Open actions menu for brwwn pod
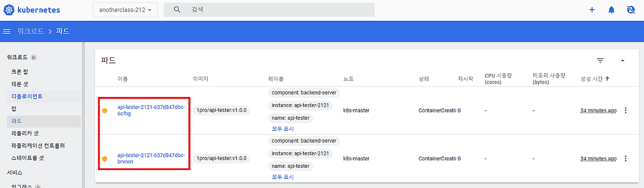The image size is (644, 188). point(626,158)
